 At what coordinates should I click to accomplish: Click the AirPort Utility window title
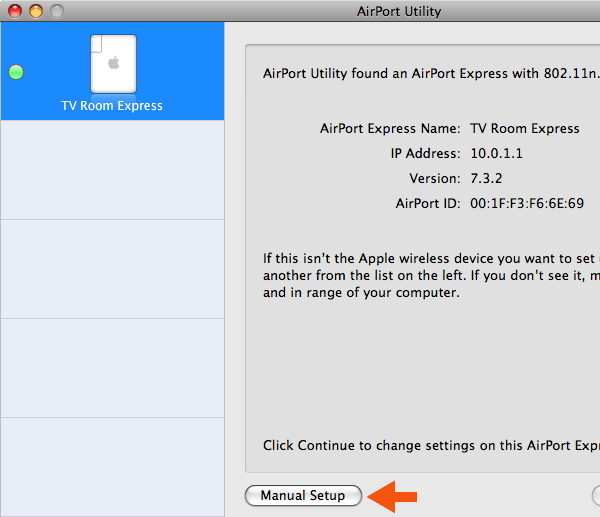[399, 11]
